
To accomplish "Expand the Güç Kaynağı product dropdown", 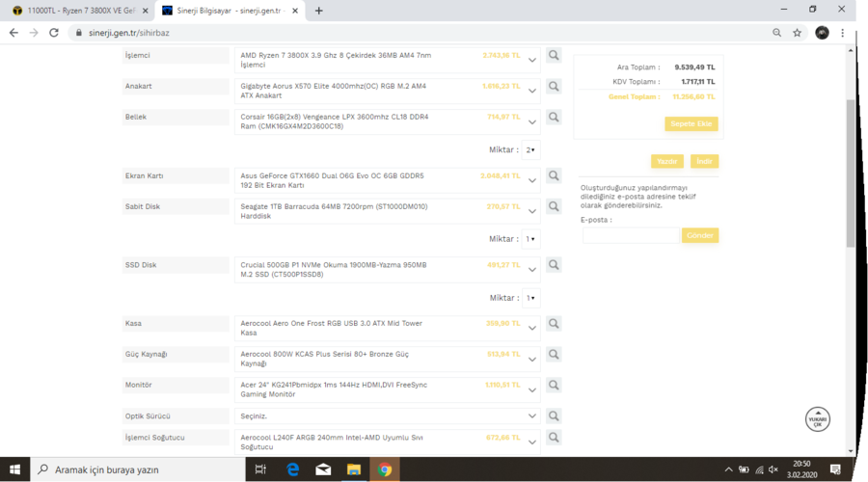I will pyautogui.click(x=532, y=360).
